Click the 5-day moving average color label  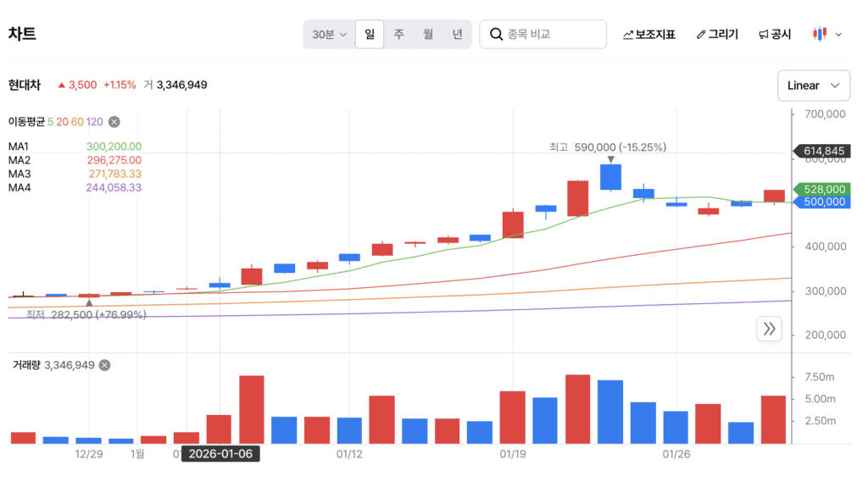tap(50, 122)
